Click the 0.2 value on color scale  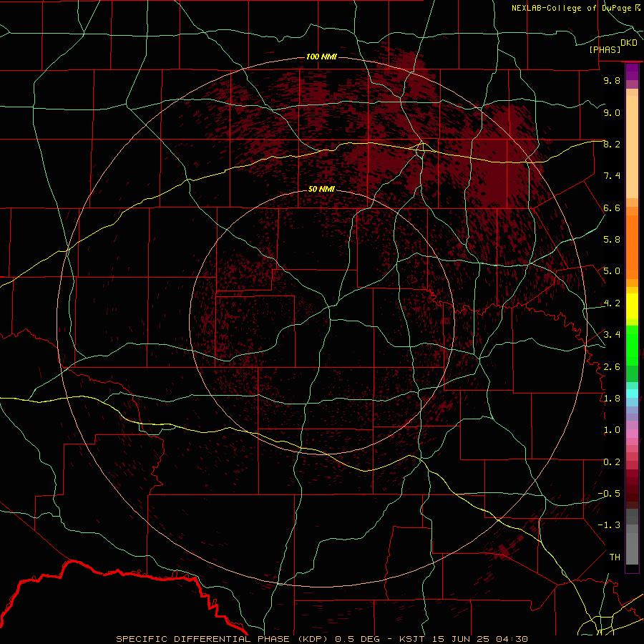point(612,462)
